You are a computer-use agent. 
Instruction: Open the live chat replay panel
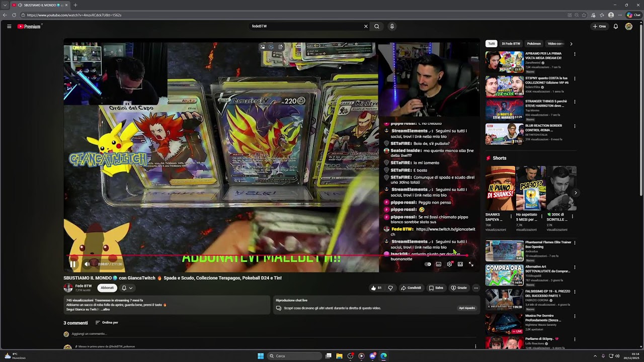click(x=467, y=308)
